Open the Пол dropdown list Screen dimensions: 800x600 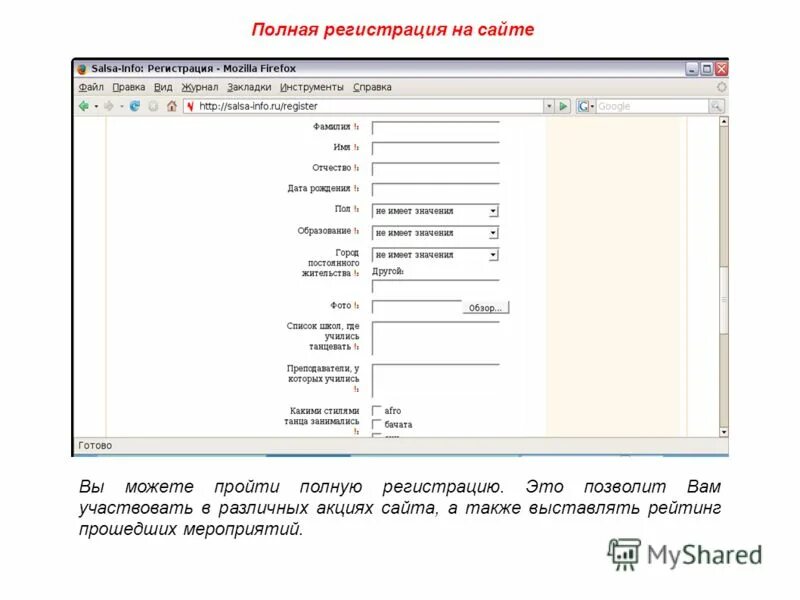492,211
